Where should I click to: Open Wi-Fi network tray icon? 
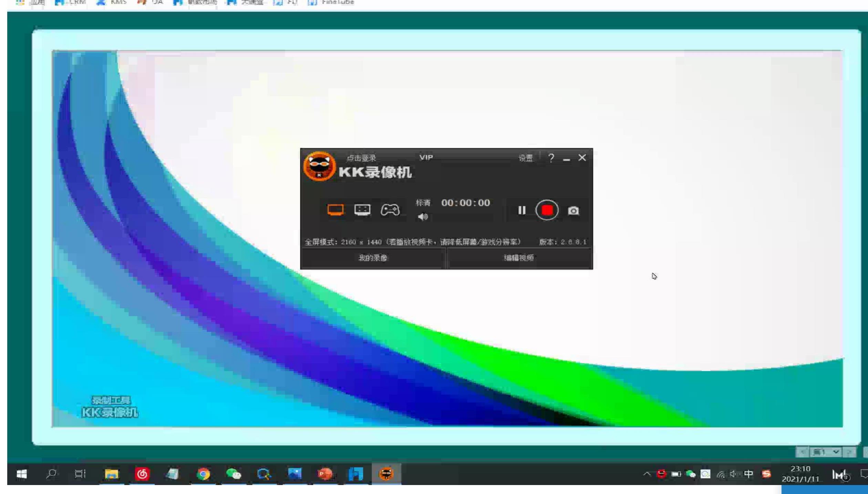tap(720, 475)
